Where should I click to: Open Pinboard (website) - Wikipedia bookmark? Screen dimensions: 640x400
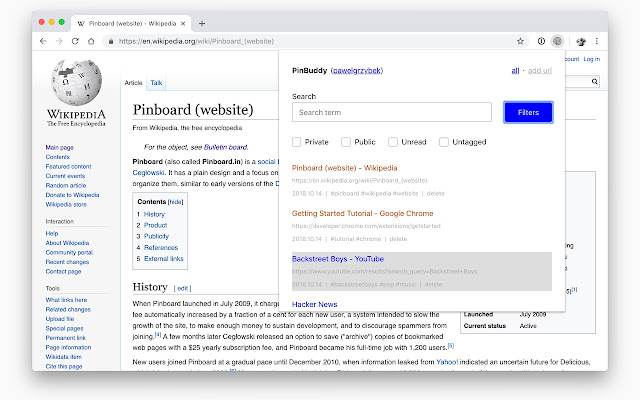(x=344, y=168)
